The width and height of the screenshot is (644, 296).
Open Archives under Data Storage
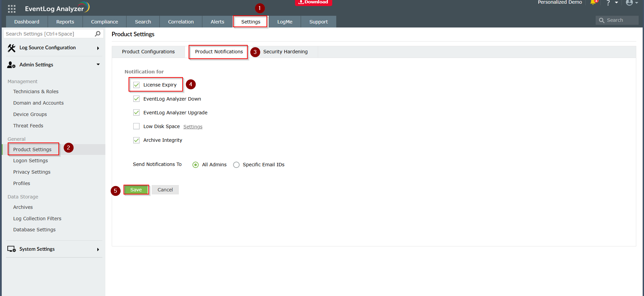pos(23,207)
